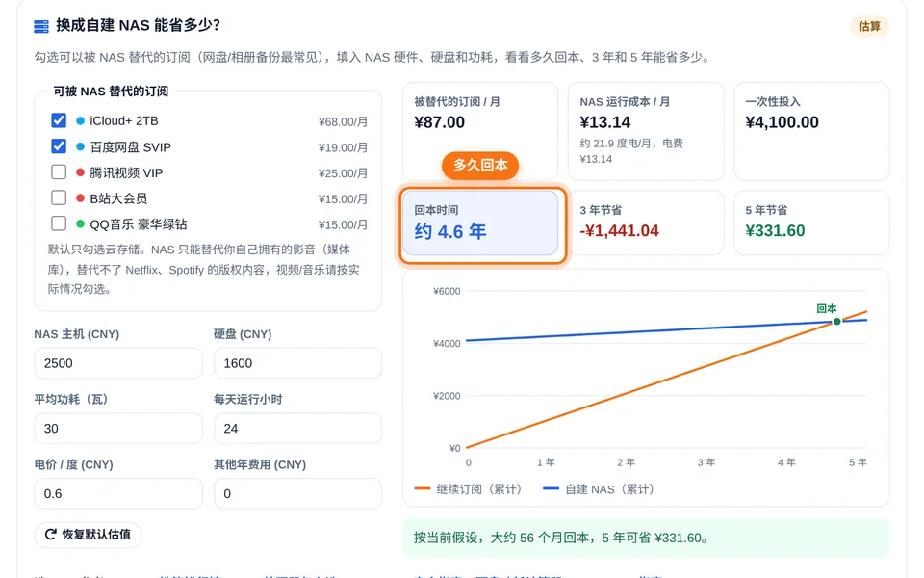Viewport: 924px width, 578px height.
Task: Click the 可被 NAS 替代的订阅 group title
Action: click(x=111, y=91)
